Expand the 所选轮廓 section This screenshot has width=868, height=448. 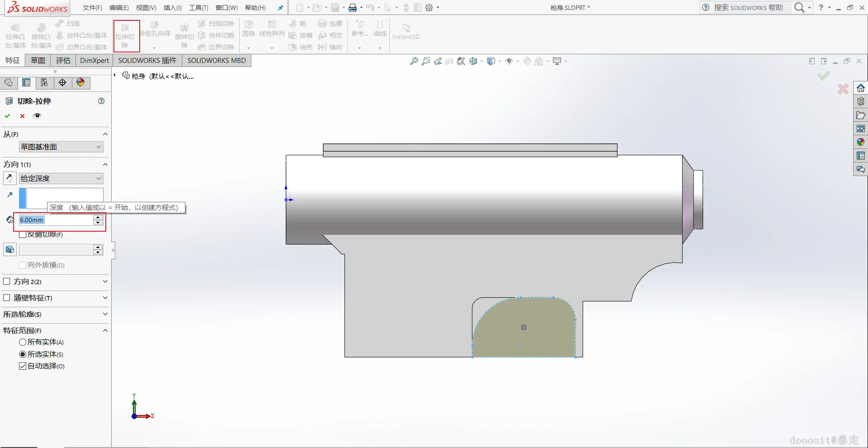(105, 314)
